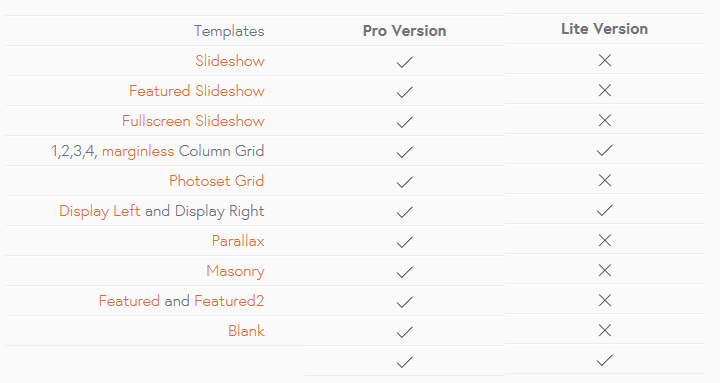Click Lite Version checkmark for Display Left row
720x383 pixels.
605,210
